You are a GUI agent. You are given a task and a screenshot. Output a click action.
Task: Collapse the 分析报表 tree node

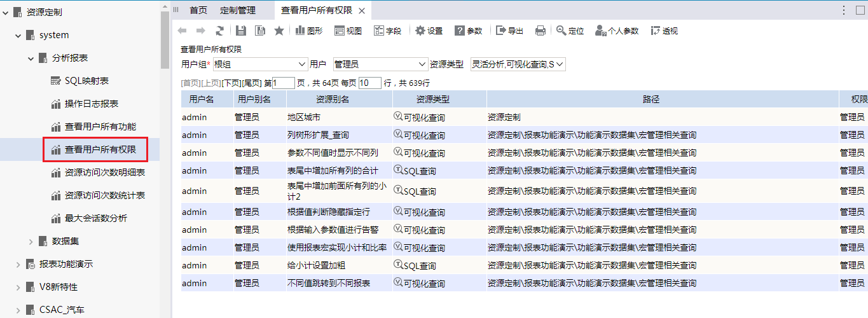(x=31, y=58)
